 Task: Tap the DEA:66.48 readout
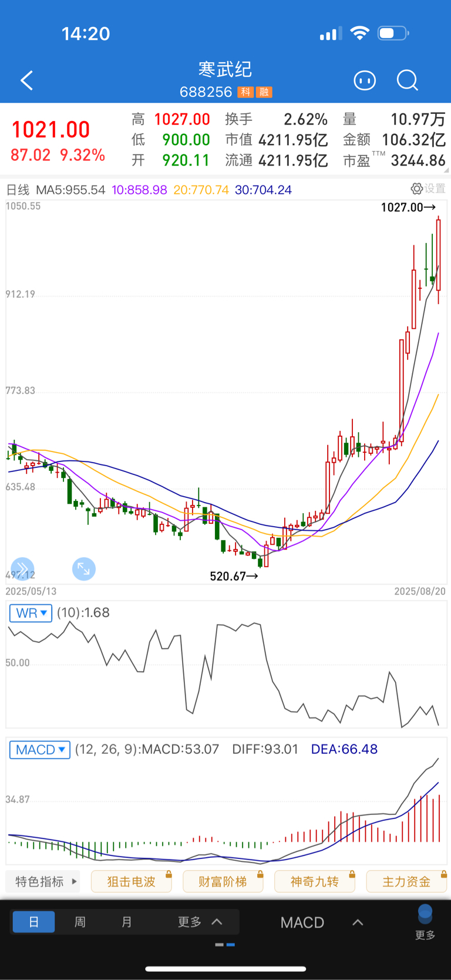[x=344, y=749]
